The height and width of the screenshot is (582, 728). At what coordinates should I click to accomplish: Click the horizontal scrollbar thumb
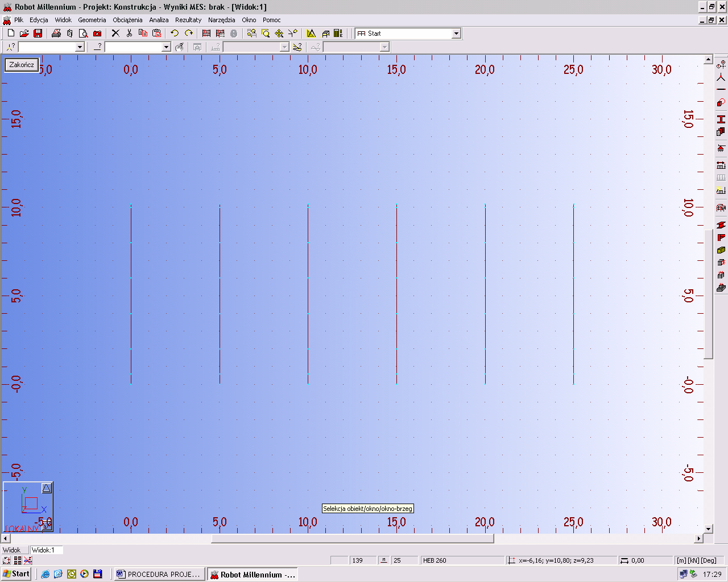point(353,538)
